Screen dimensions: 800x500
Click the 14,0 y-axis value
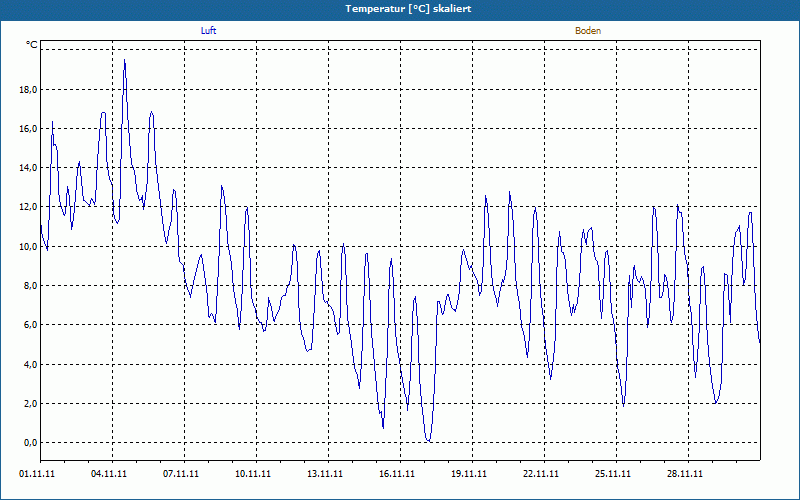point(30,168)
